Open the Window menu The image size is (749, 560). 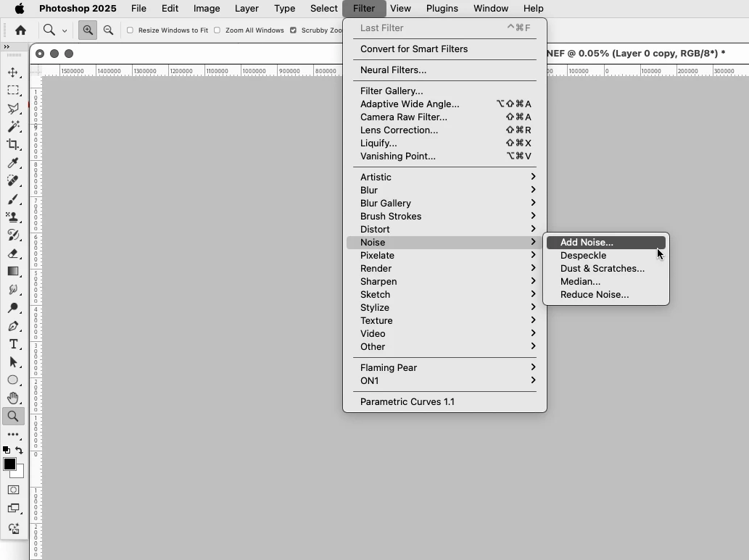(491, 8)
